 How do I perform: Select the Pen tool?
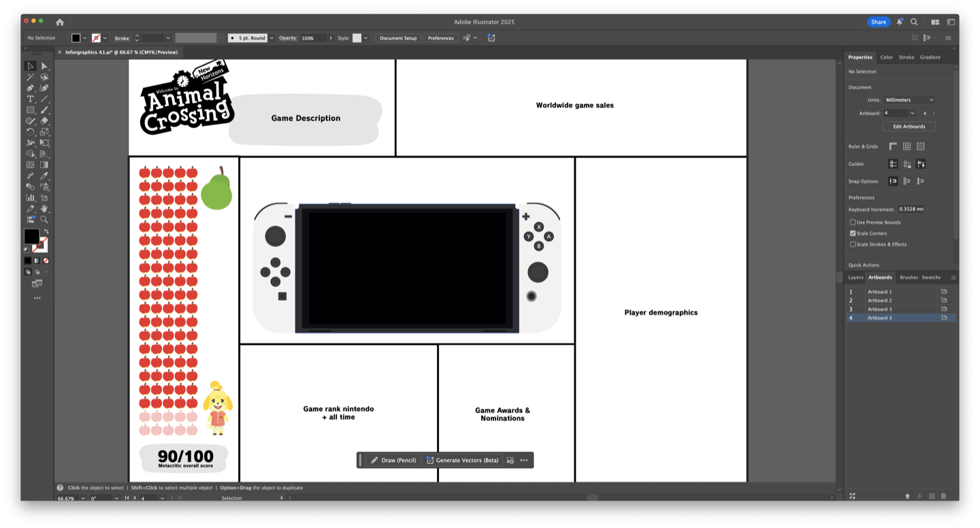[x=30, y=88]
